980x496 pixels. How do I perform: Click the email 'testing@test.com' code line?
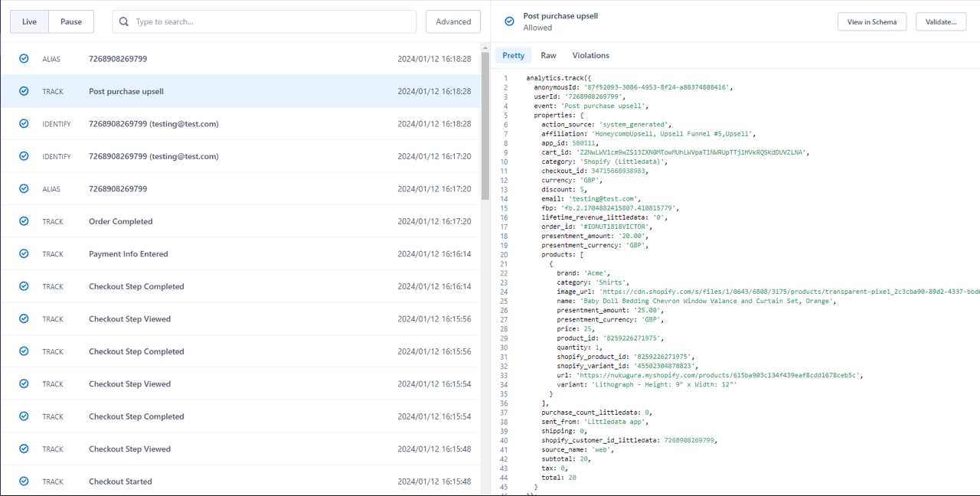point(591,198)
